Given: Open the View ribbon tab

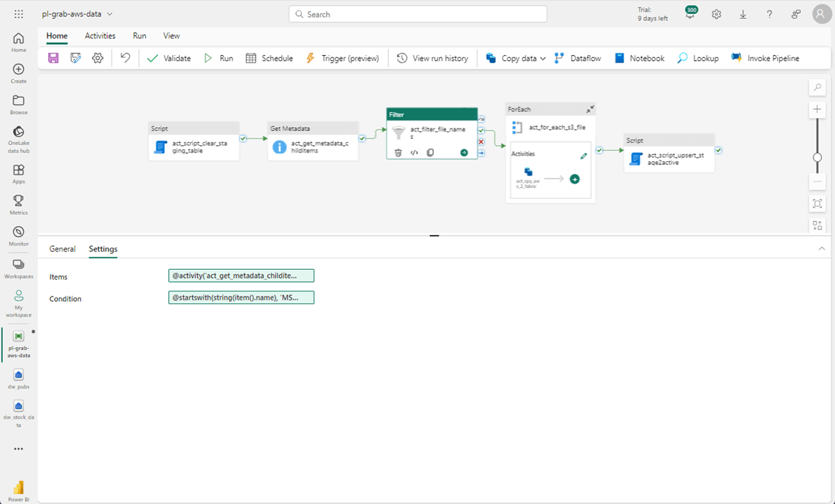Looking at the screenshot, I should tap(172, 36).
